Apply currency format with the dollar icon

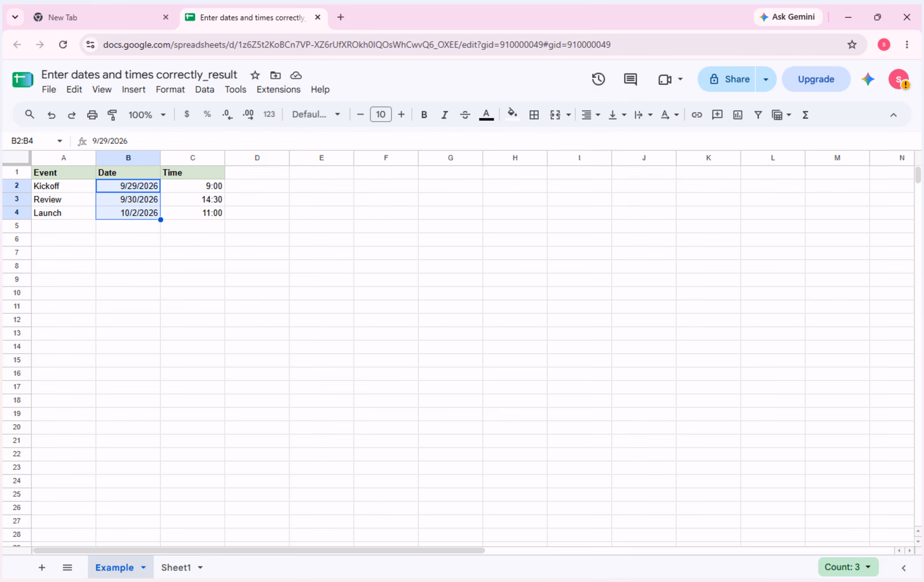(x=187, y=114)
